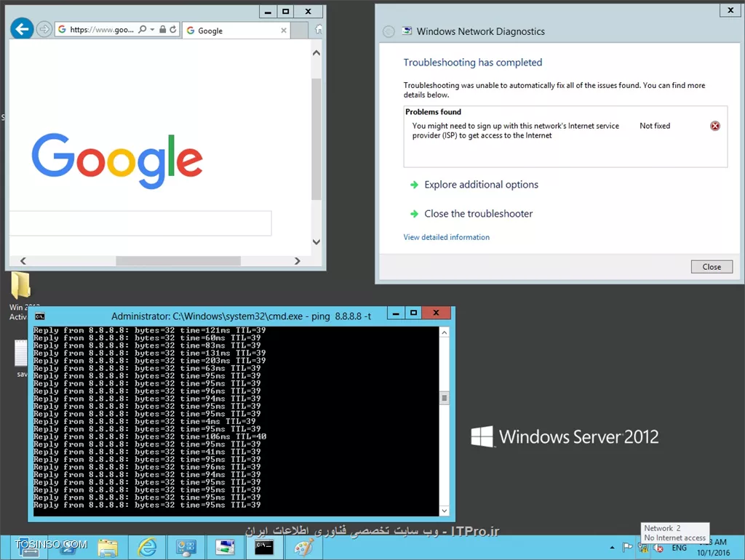Click the IE vertical scrollbar down arrow
Image resolution: width=745 pixels, height=560 pixels.
316,241
